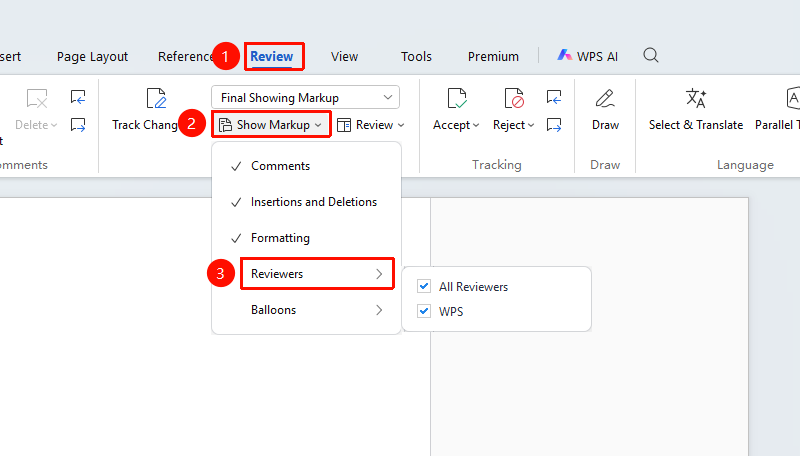Go to previous change in Tracking group
The width and height of the screenshot is (800, 456).
tap(554, 97)
